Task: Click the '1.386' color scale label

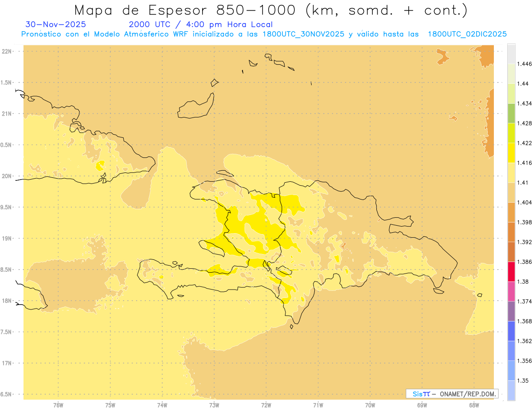Action: point(524,262)
